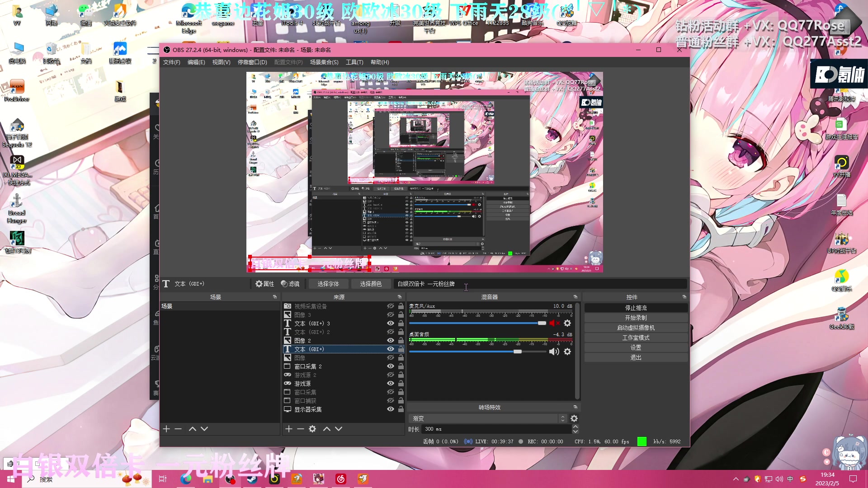The image size is (868, 488).
Task: Pop out the 来源 dock panel
Action: point(400,297)
